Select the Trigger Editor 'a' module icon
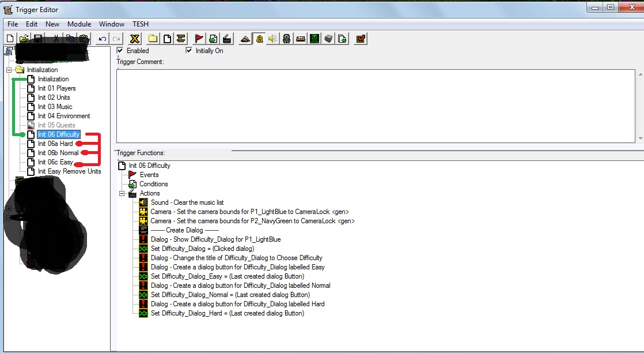 click(259, 39)
